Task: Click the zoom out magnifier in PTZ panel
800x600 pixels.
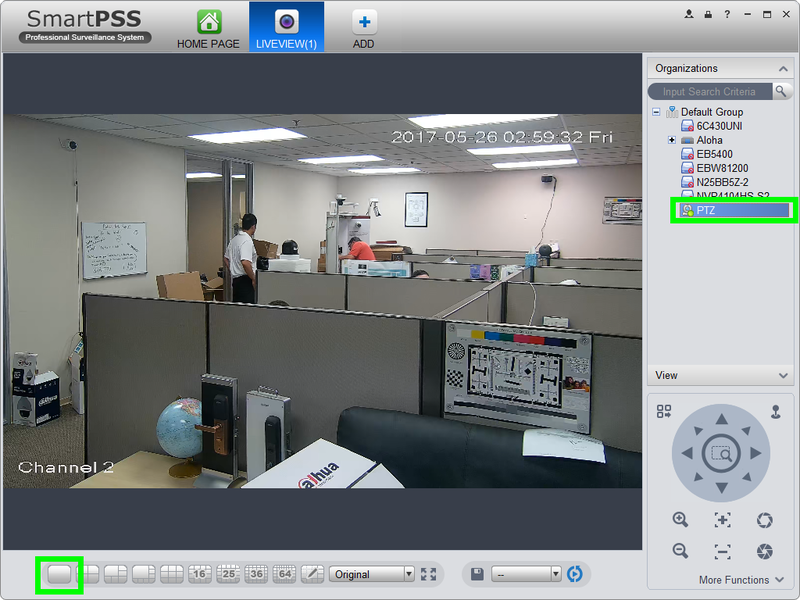Action: 680,551
